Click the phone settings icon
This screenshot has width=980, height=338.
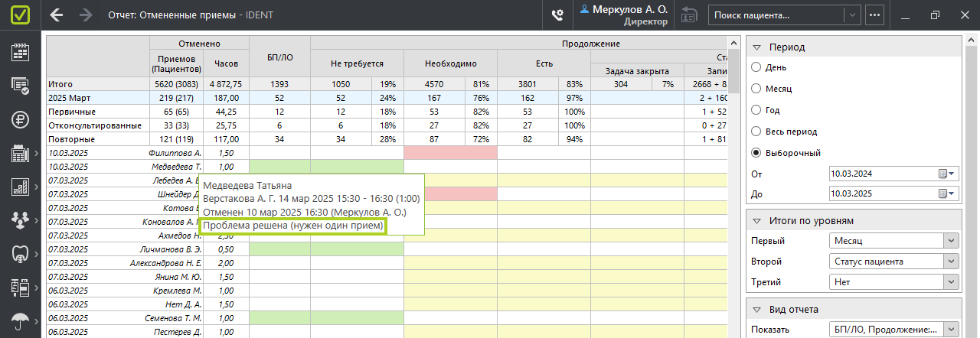pos(558,15)
